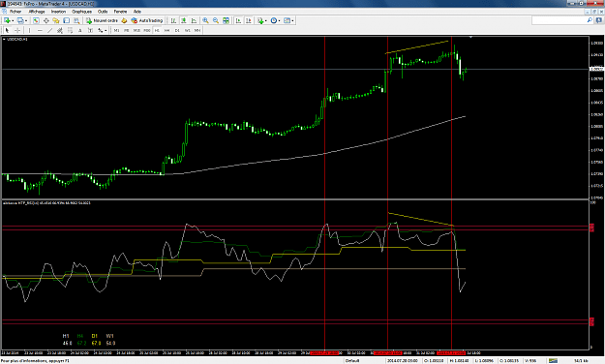Select the Text drawing tool

pos(80,30)
